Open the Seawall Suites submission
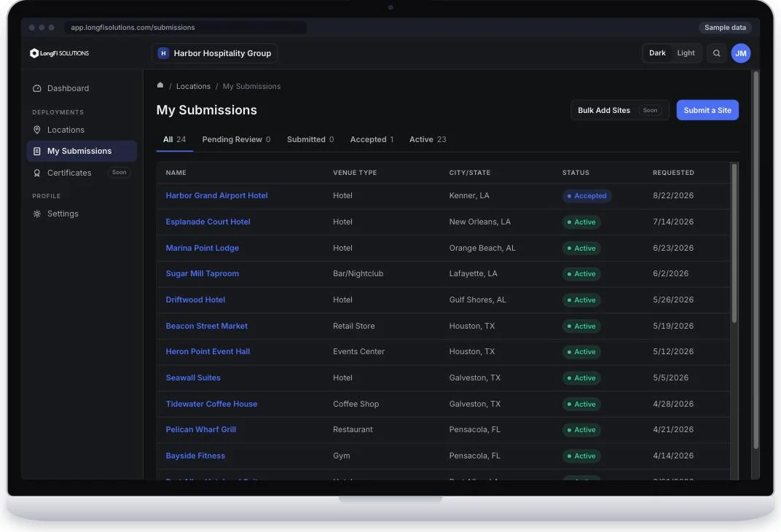Screen dimensions: 781x532 click(193, 378)
